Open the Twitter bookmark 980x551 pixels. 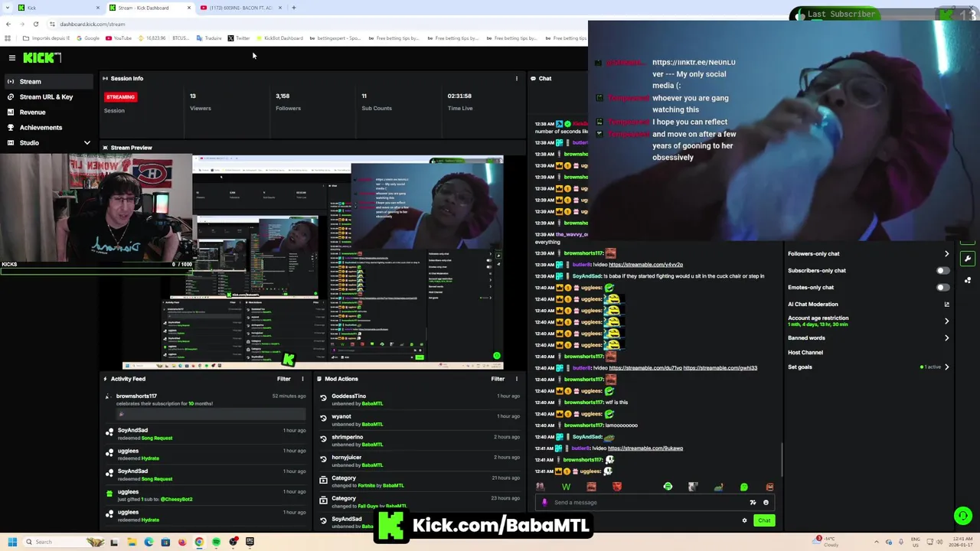click(239, 38)
